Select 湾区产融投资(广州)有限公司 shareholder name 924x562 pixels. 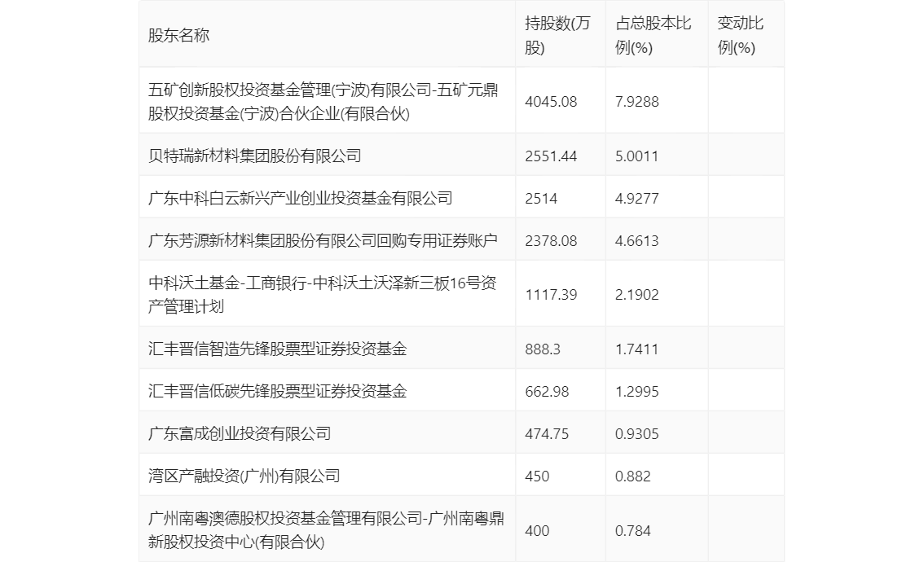tap(244, 476)
